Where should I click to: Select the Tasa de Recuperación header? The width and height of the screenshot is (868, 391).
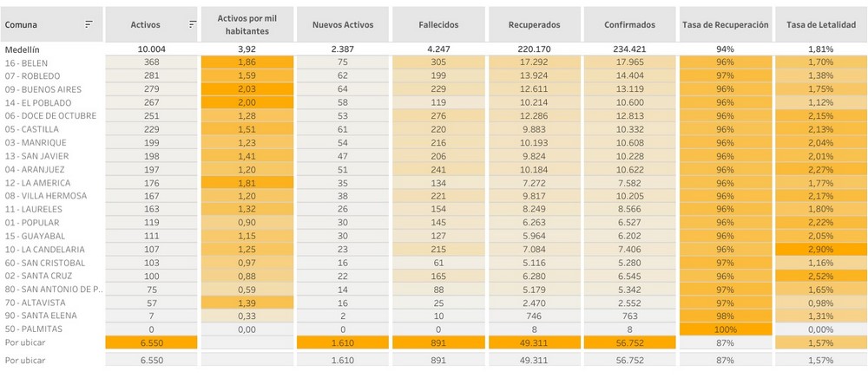pos(725,25)
